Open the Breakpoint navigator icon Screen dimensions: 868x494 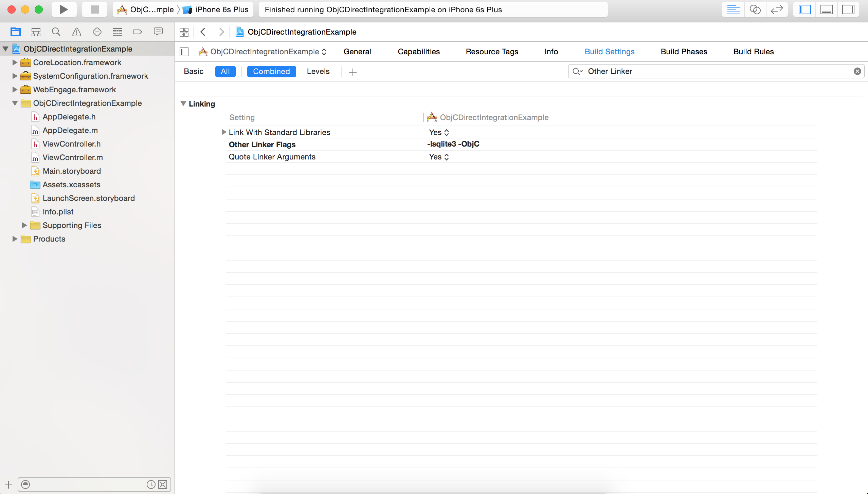tap(138, 32)
